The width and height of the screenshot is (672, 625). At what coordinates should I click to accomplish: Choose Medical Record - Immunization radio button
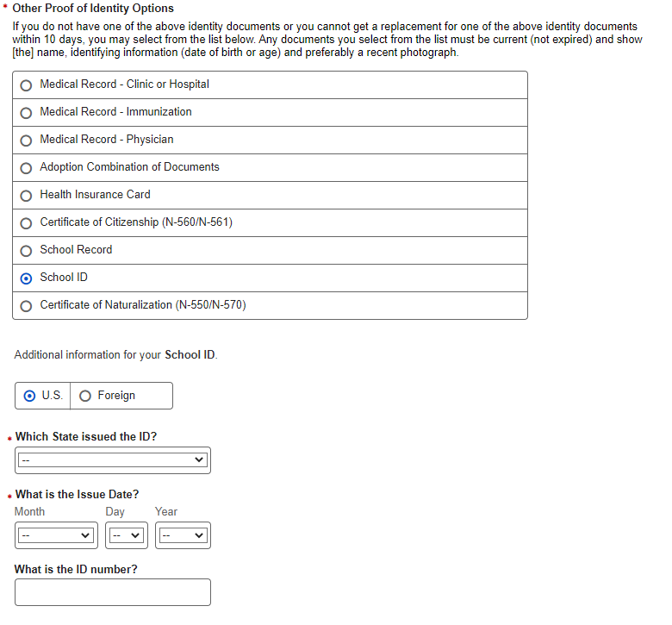coord(27,113)
